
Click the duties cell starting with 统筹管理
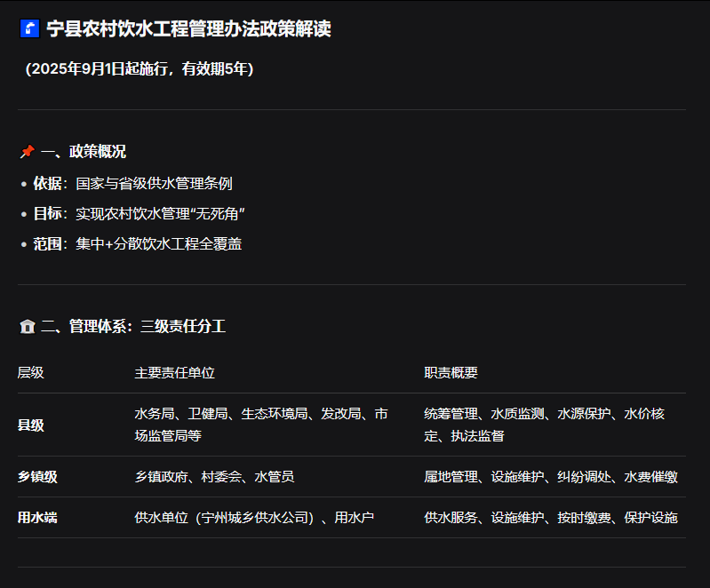(544, 425)
